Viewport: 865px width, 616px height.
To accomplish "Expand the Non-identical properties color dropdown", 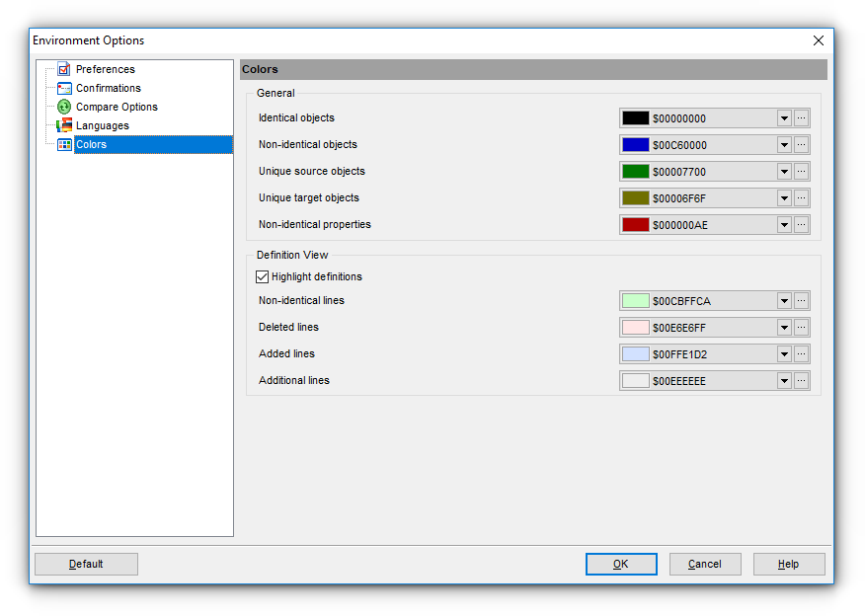I will point(784,225).
